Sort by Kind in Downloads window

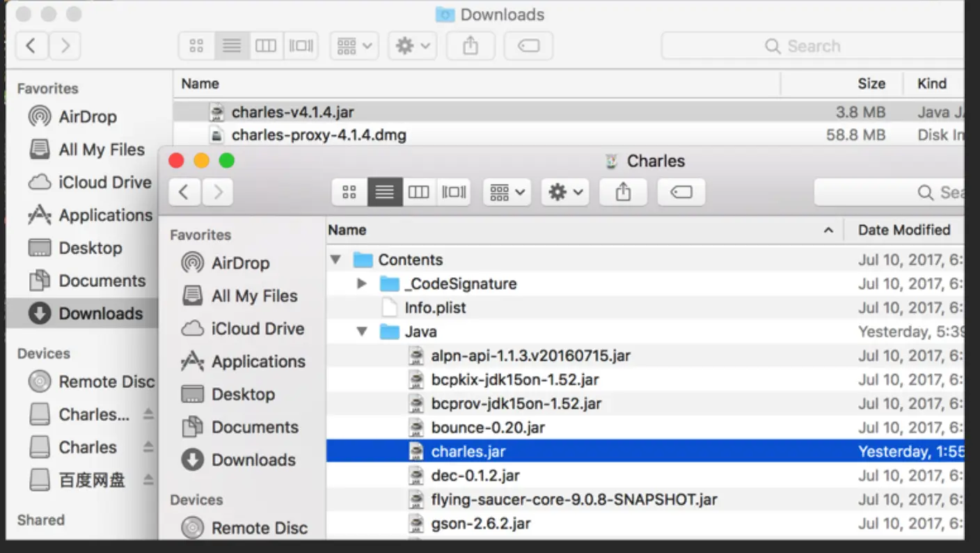click(933, 84)
